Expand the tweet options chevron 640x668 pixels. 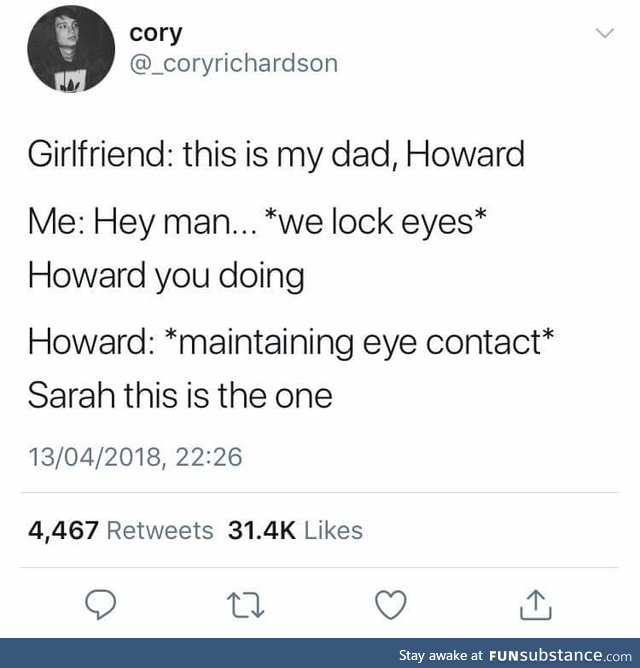coord(605,33)
